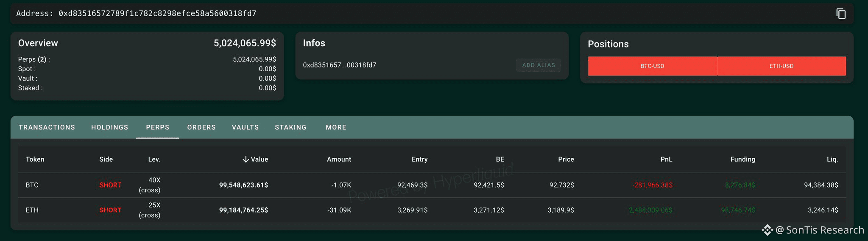This screenshot has width=868, height=241.
Task: Switch to the STAKING tab
Action: tap(290, 127)
